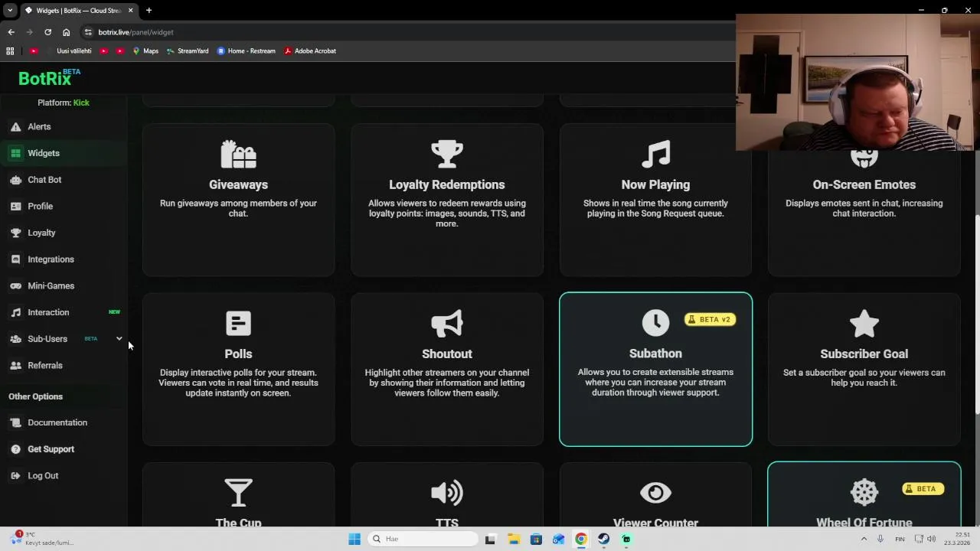Reload the page with refresh button
Viewport: 980px width, 551px height.
(x=47, y=32)
